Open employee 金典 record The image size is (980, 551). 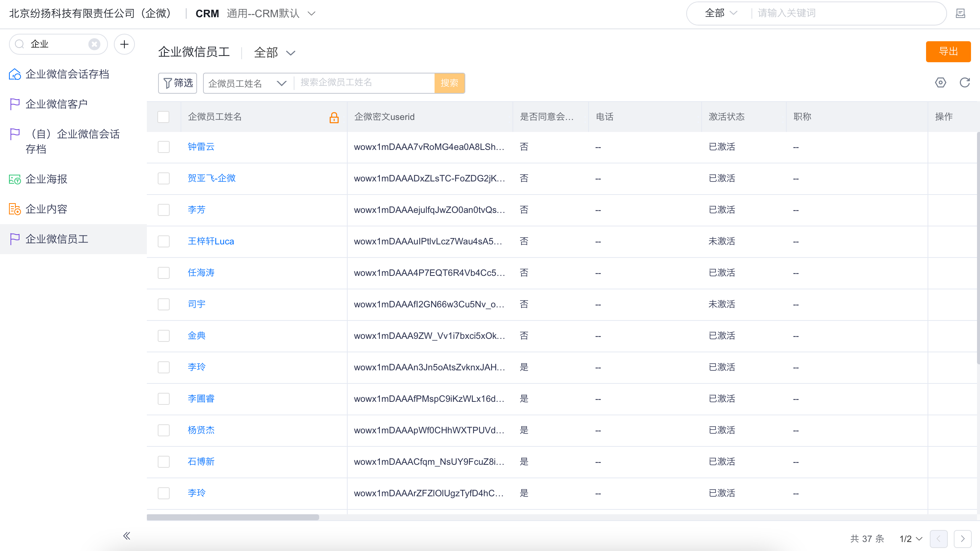pyautogui.click(x=196, y=335)
